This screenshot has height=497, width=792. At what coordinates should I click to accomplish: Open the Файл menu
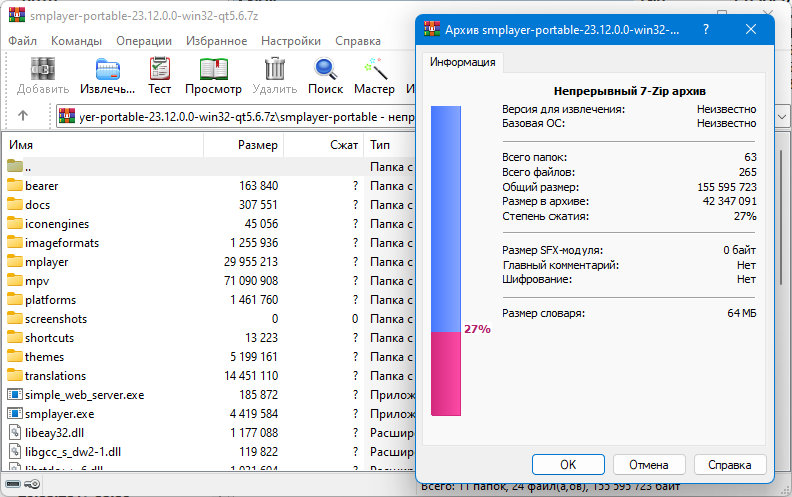click(x=22, y=41)
